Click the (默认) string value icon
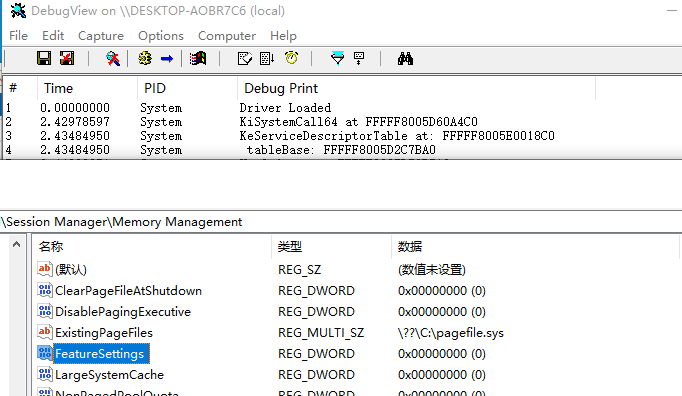This screenshot has width=682, height=396. click(45, 269)
